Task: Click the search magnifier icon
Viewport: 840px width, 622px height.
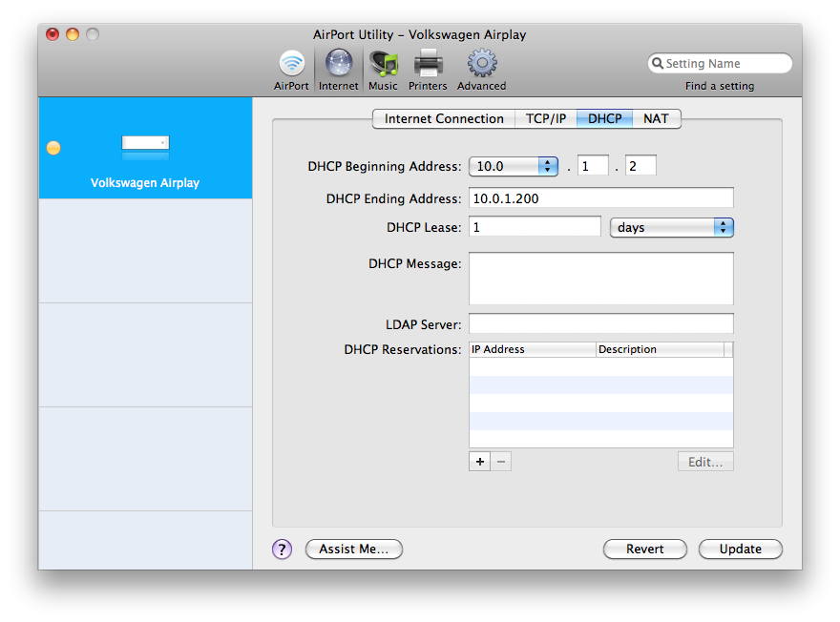Action: (x=658, y=63)
